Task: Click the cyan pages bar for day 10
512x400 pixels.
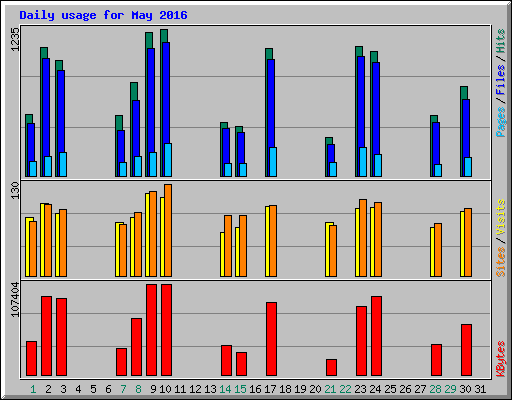Action: [168, 160]
